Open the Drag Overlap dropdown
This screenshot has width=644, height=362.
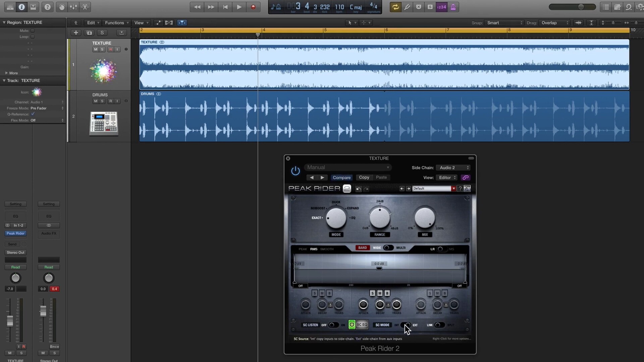tap(554, 23)
